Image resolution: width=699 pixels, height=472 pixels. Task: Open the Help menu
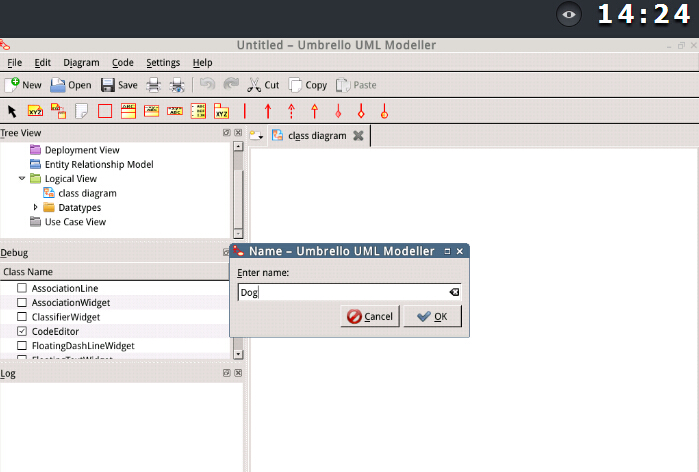coord(202,62)
